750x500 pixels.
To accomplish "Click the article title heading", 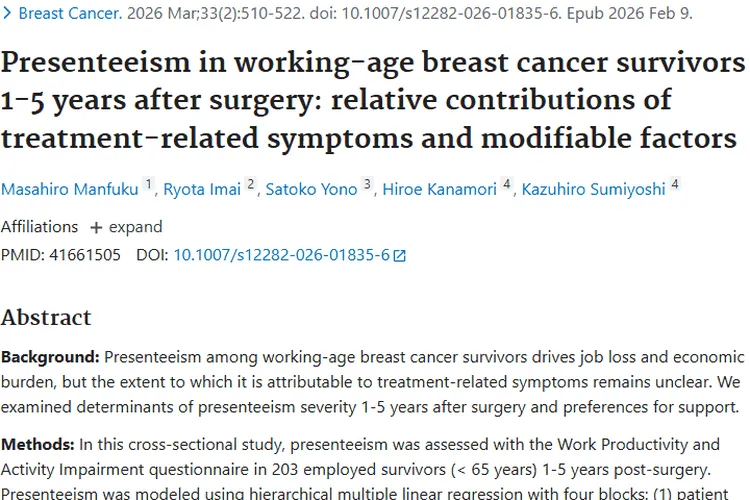I will (x=374, y=100).
